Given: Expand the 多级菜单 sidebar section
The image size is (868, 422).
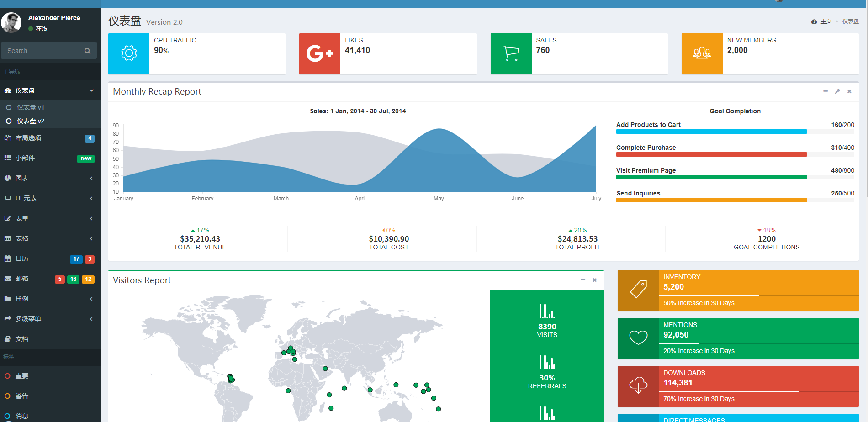Looking at the screenshot, I should 50,319.
